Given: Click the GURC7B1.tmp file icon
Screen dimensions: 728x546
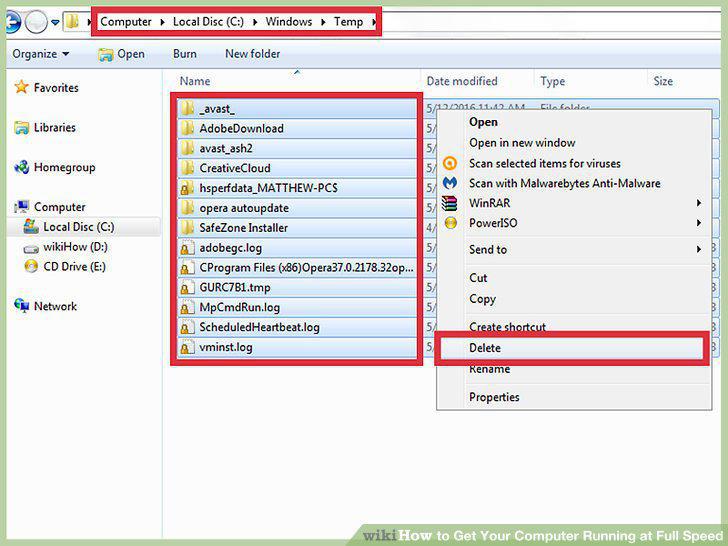Looking at the screenshot, I should tap(187, 287).
